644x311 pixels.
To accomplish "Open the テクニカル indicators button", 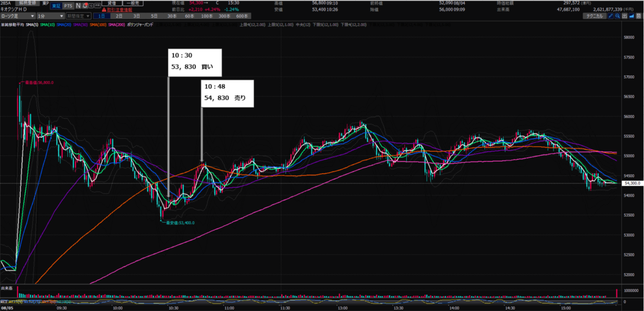I will (x=595, y=16).
